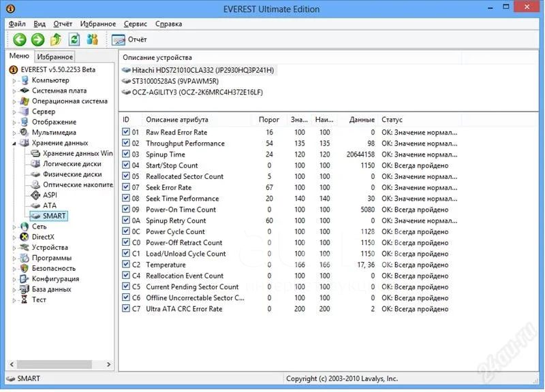Viewport: 545px width, 392px height.
Task: Expand the DirectX node arrow
Action: [x=14, y=238]
